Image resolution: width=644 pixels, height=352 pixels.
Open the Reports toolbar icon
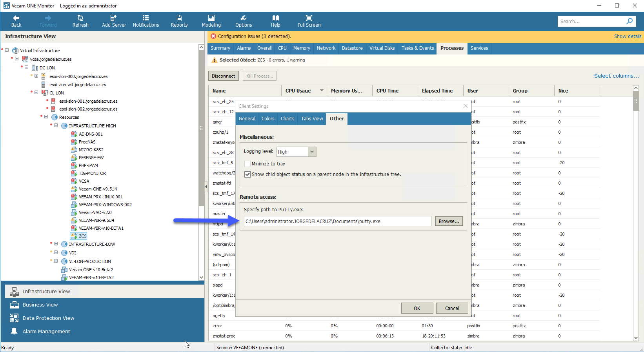[179, 18]
